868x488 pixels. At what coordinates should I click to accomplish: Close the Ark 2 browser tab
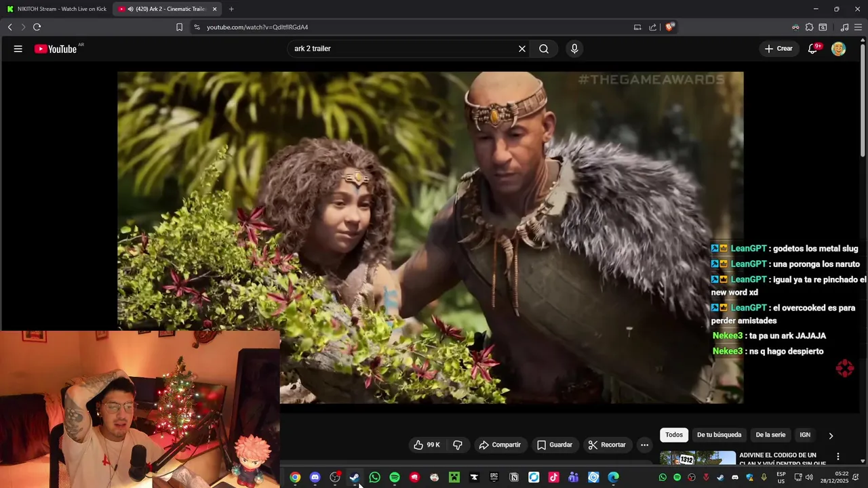point(214,9)
